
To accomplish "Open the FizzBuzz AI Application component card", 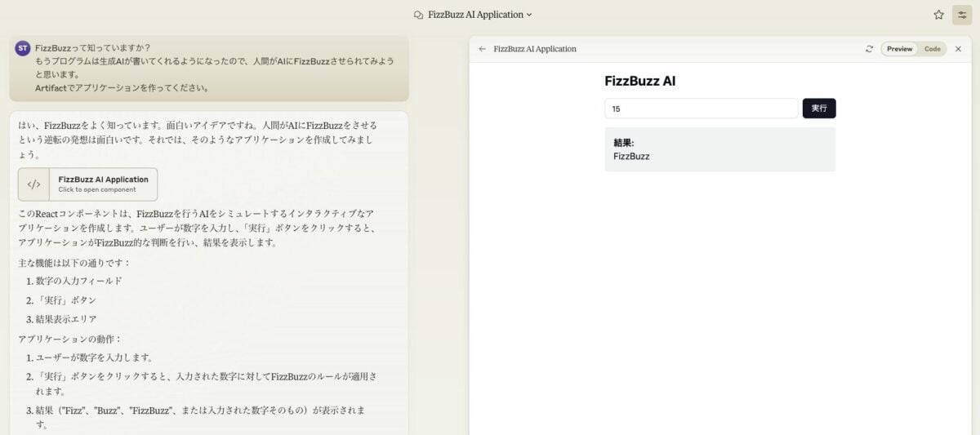I will 88,184.
